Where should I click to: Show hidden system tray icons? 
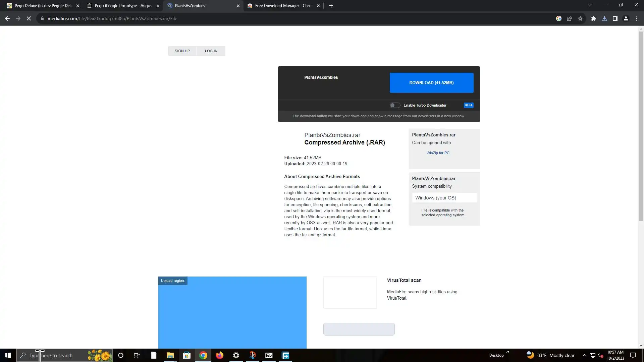[x=584, y=355]
